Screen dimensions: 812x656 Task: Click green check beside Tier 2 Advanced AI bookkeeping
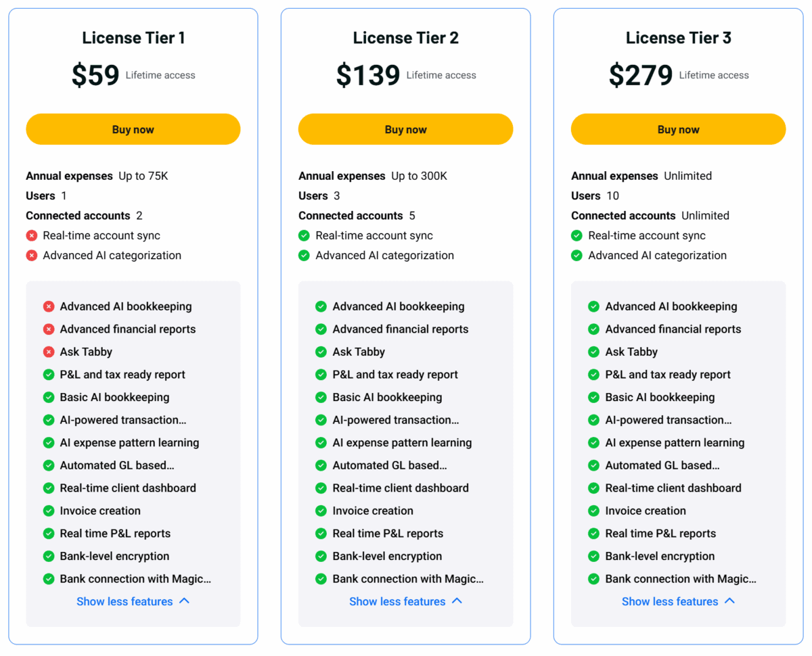[321, 307]
